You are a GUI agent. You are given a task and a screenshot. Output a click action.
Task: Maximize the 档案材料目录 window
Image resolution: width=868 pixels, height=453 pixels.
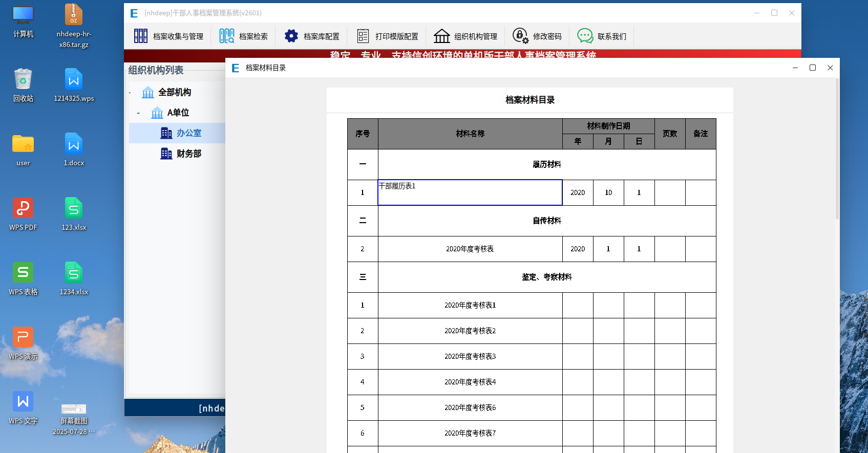point(813,68)
